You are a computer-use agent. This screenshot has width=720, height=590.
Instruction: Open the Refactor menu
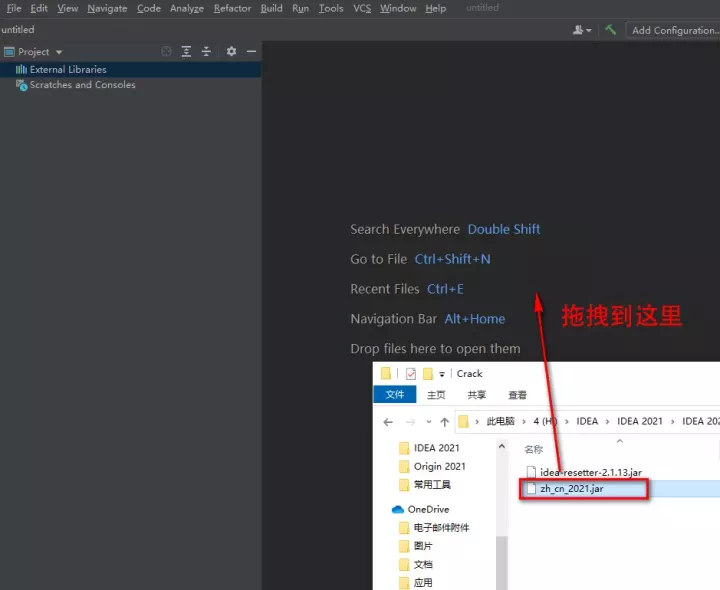232,8
